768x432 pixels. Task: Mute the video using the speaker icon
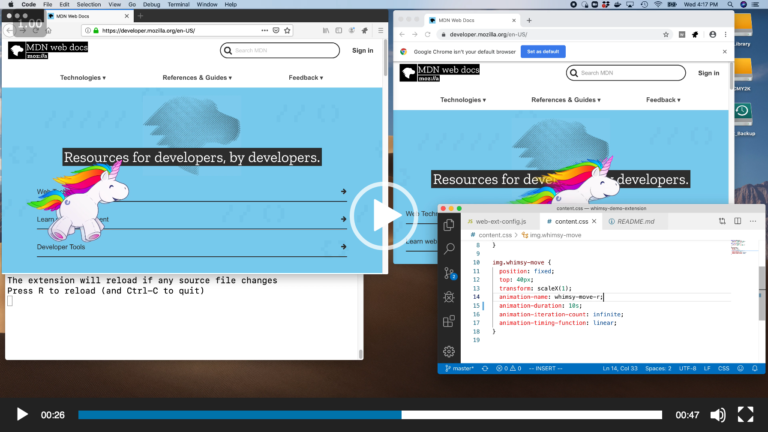click(718, 415)
